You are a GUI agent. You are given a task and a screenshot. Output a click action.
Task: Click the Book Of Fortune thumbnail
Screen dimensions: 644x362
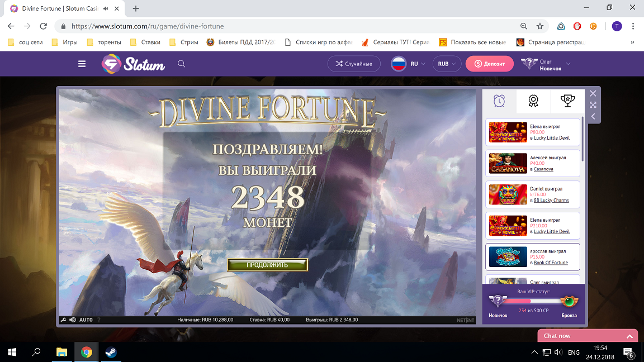coord(508,257)
